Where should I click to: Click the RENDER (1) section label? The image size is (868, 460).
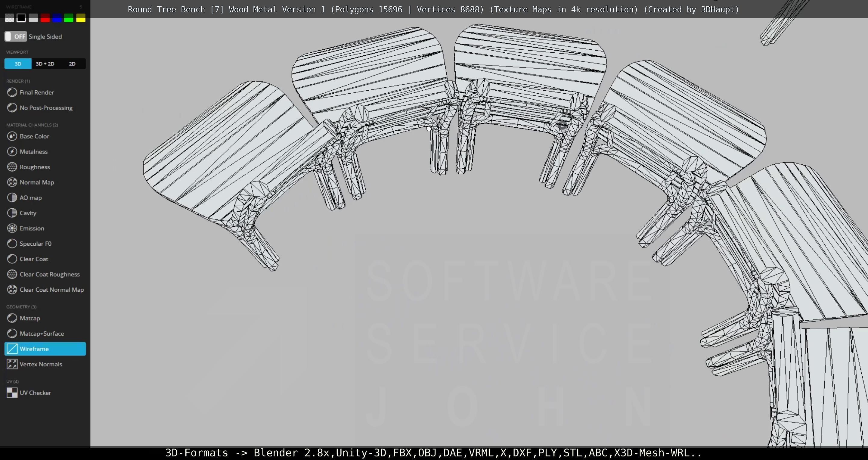(x=18, y=81)
